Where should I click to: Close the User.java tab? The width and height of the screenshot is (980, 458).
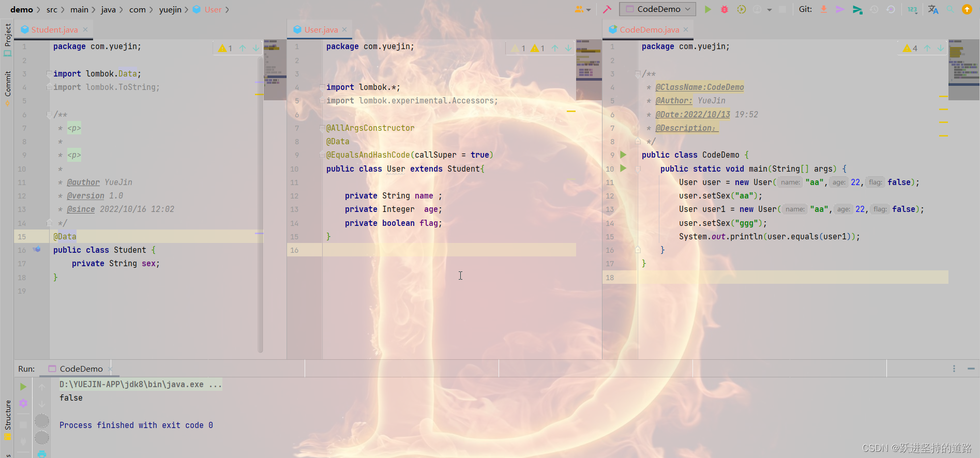(x=344, y=29)
